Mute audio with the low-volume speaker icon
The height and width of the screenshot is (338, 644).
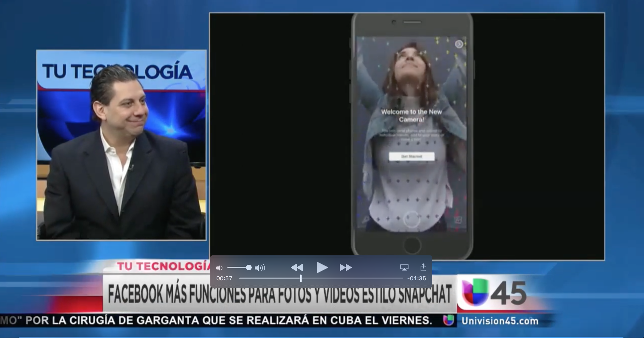tap(219, 268)
